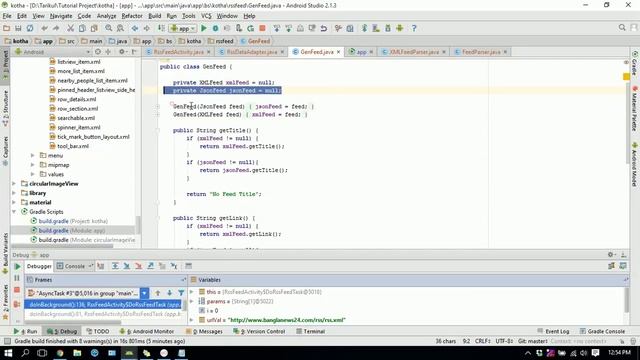Select previous frame with up arrow
The height and width of the screenshot is (360, 640).
(158, 293)
